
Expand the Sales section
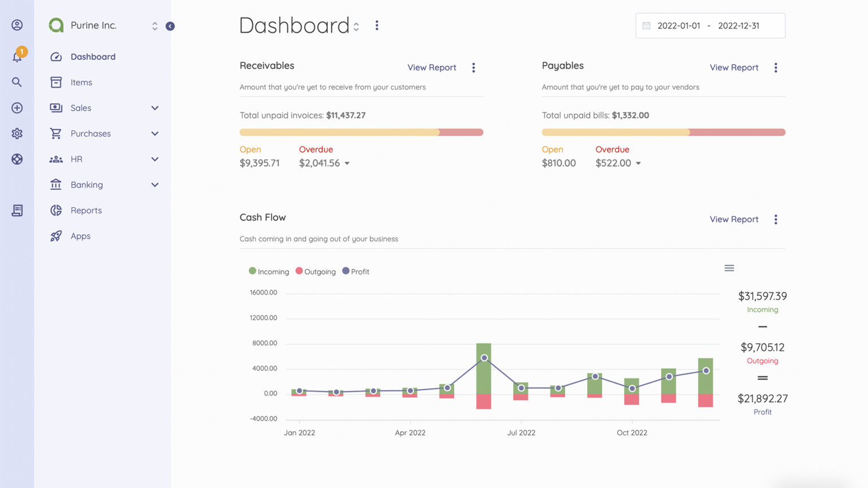click(x=155, y=108)
